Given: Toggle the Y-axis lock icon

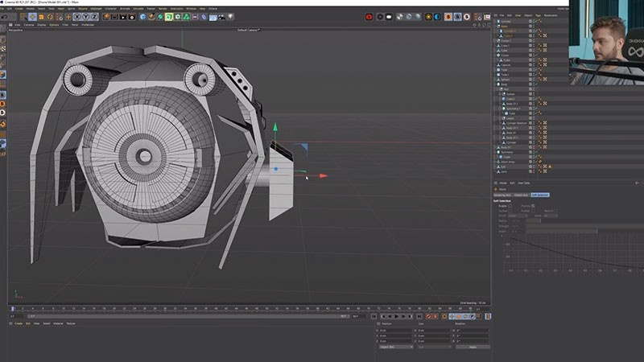Looking at the screenshot, I should pyautogui.click(x=85, y=16).
